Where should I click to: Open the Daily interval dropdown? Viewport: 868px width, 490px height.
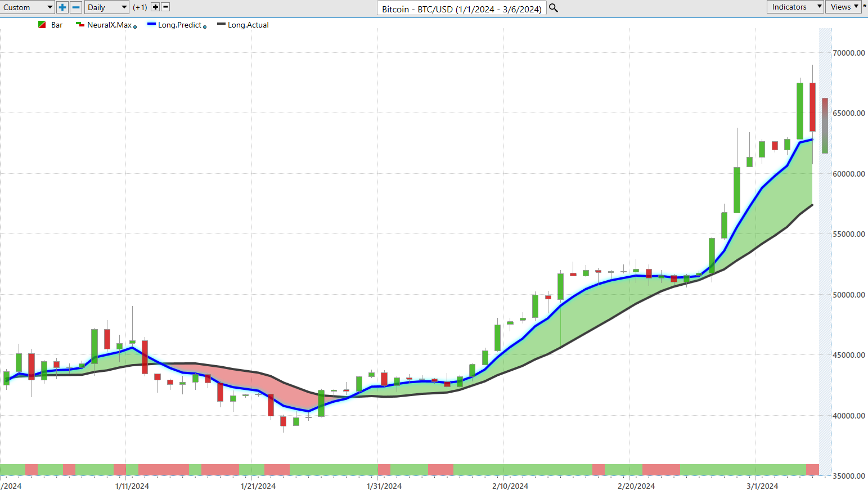[107, 7]
